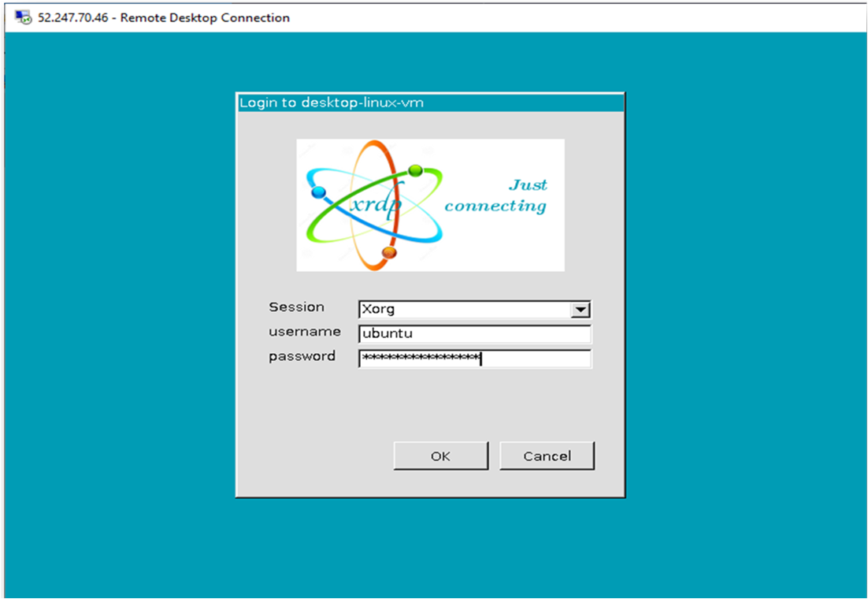The height and width of the screenshot is (599, 868).
Task: Click the Remote Desktop Connection title bar icon
Action: click(x=24, y=17)
